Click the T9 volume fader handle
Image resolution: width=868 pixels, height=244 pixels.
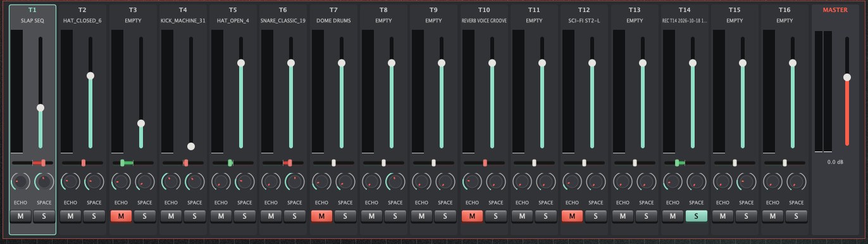click(442, 63)
